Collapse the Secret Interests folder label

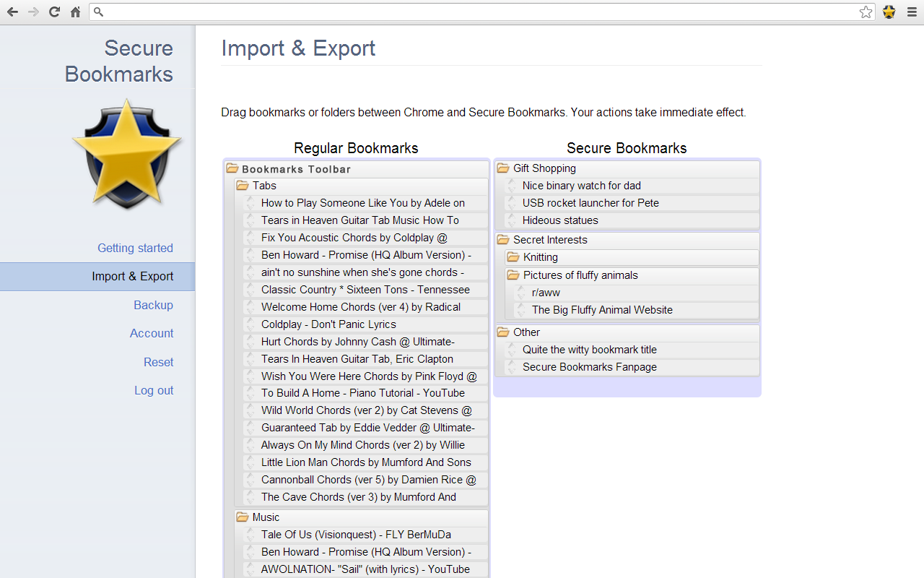[x=550, y=240]
